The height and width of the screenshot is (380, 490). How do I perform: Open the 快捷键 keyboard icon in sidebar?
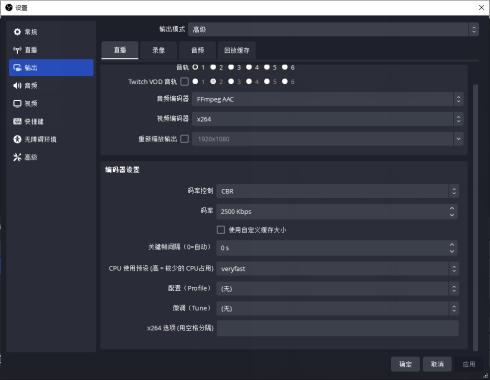click(17, 121)
